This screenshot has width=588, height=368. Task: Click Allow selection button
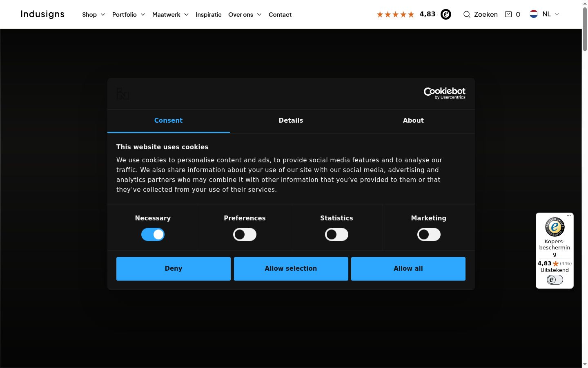click(291, 269)
